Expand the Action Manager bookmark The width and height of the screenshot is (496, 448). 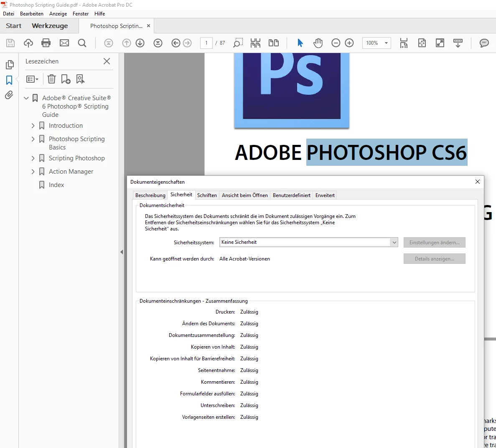pos(33,171)
